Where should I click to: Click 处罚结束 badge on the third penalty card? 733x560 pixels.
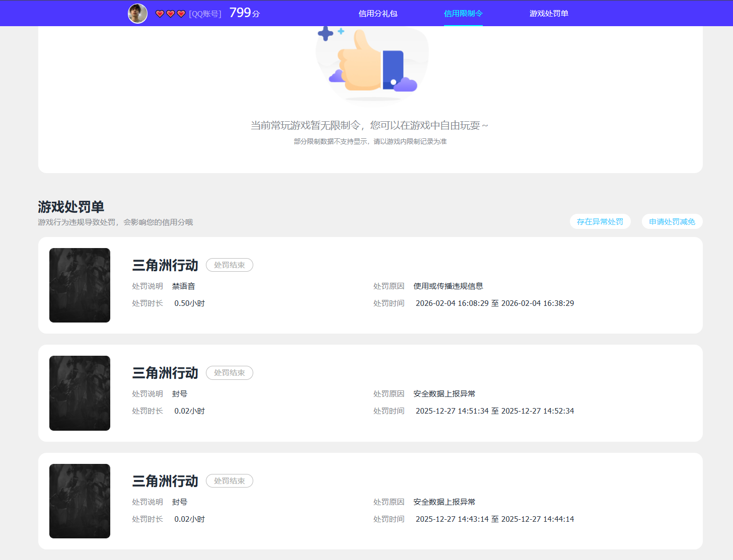(229, 481)
